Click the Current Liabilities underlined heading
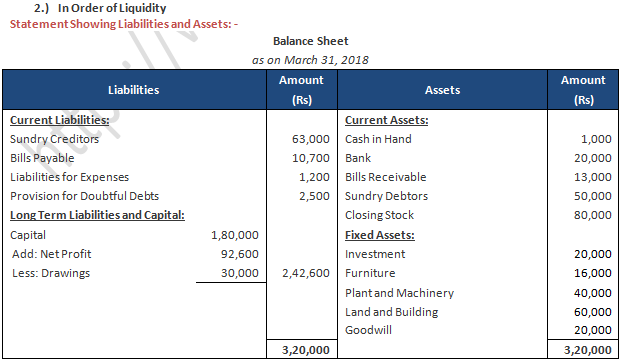Viewport: 620px width, 362px height. click(x=60, y=120)
